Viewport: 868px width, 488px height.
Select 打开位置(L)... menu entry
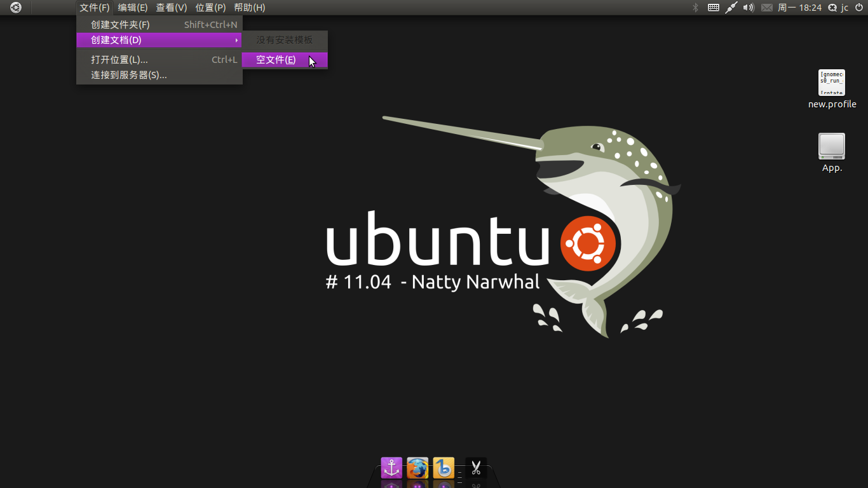click(x=159, y=60)
